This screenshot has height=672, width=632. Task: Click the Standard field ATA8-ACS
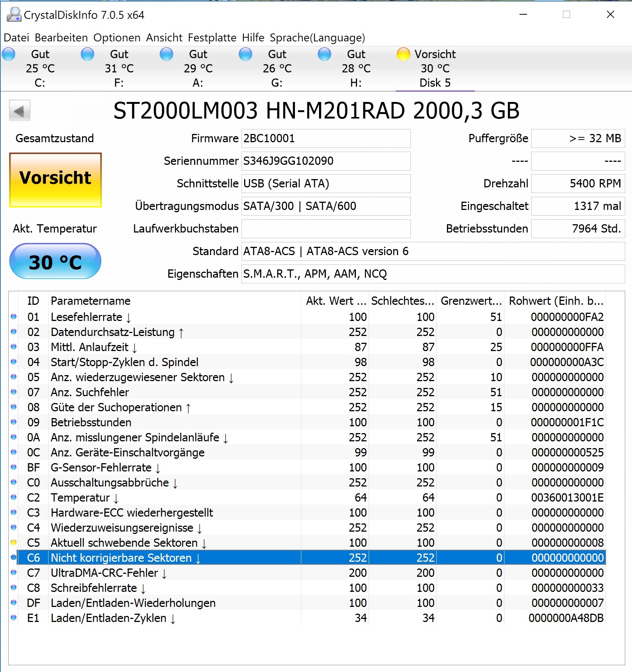click(x=433, y=251)
